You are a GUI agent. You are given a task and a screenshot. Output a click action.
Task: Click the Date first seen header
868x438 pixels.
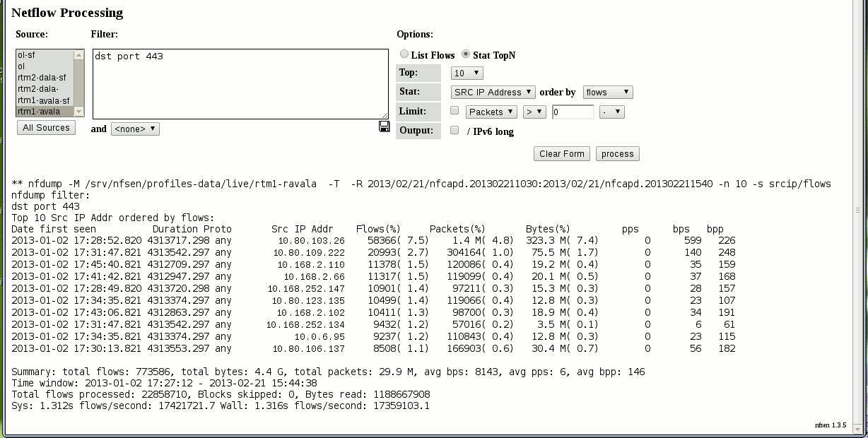pos(54,229)
